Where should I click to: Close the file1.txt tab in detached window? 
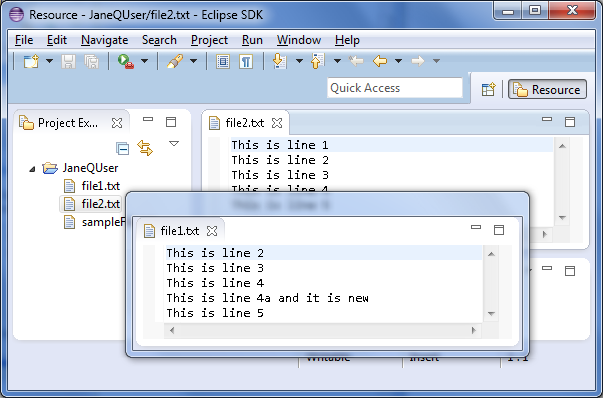[212, 231]
